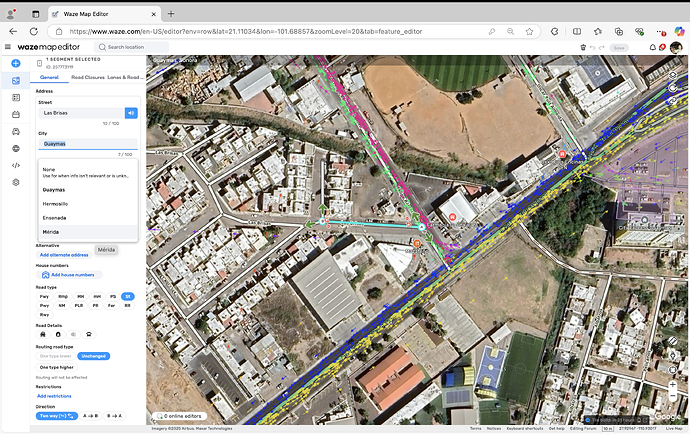The image size is (690, 434).
Task: Choose the Unchanged routing road type
Action: click(x=95, y=356)
